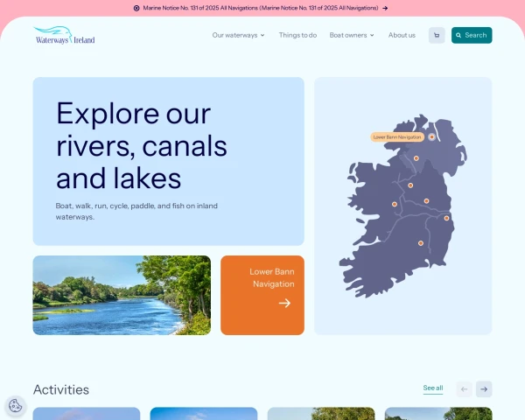Image resolution: width=525 pixels, height=420 pixels.
Task: Expand the Our waterways dropdown
Action: [x=238, y=35]
